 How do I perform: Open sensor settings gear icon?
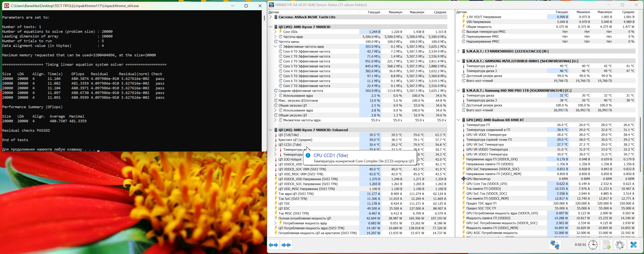click(x=620, y=245)
